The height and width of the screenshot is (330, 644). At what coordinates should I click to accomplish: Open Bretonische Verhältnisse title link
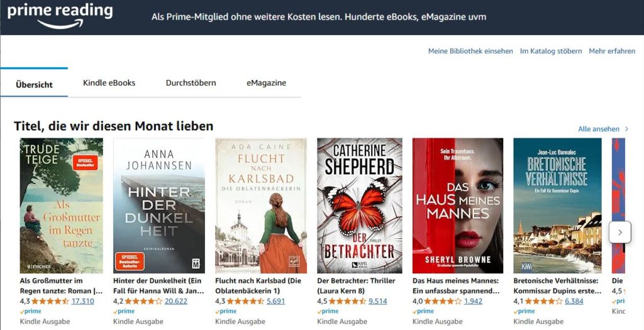pyautogui.click(x=557, y=285)
